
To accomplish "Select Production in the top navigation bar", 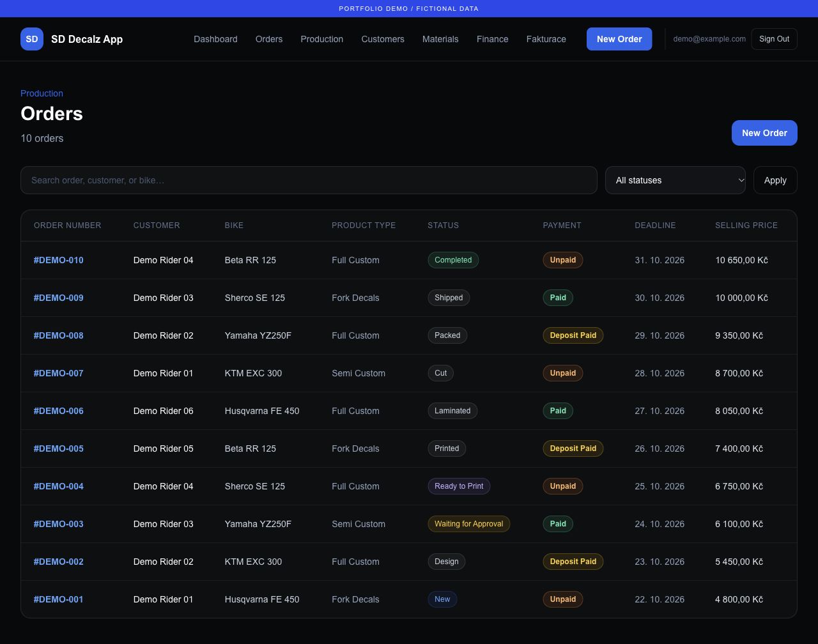I will tap(322, 39).
